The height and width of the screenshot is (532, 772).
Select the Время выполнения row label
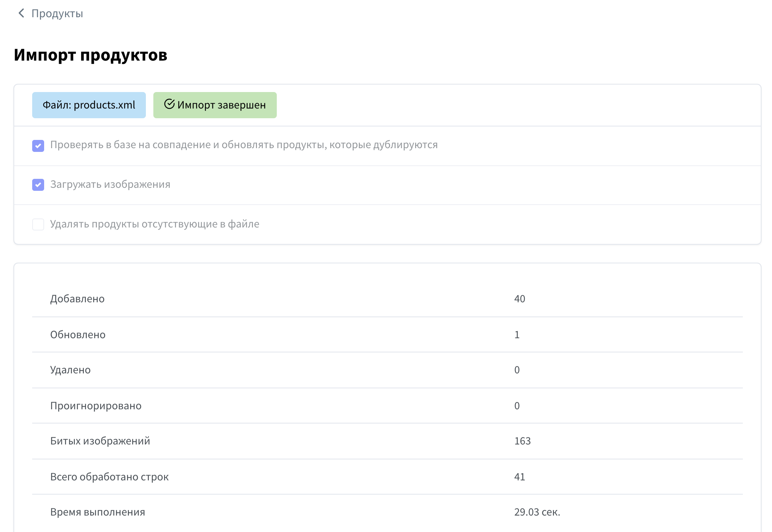click(98, 512)
